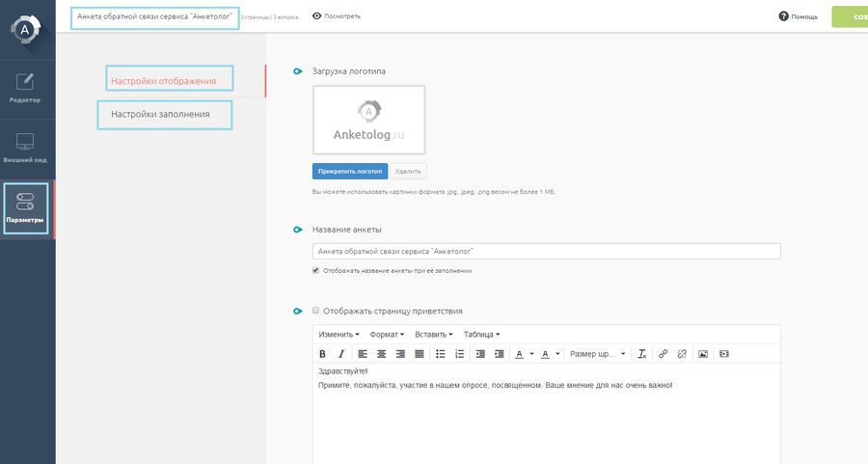Select the Настройки отображения tab
This screenshot has height=464, width=868.
170,78
